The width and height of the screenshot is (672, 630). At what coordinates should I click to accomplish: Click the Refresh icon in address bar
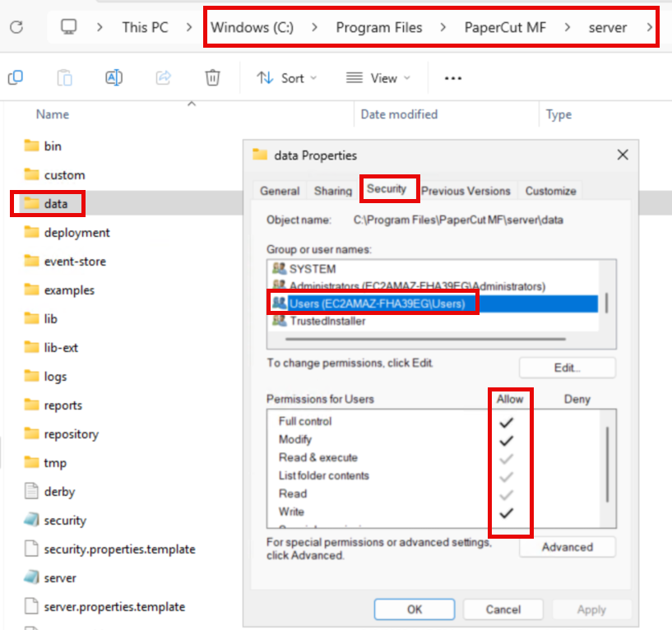tap(16, 27)
